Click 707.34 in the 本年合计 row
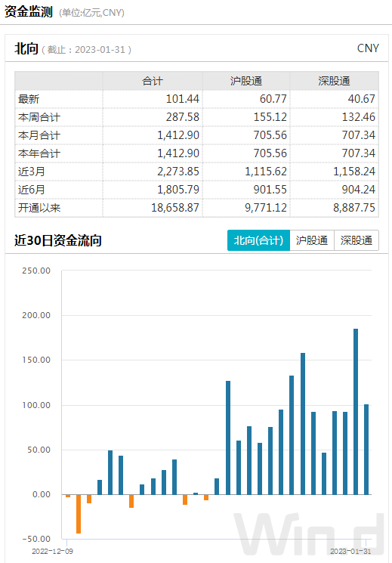 [x=358, y=153]
